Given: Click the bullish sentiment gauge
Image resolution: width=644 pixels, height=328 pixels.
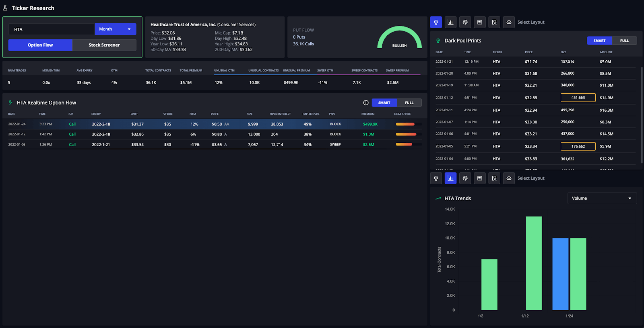Looking at the screenshot, I should [x=399, y=38].
